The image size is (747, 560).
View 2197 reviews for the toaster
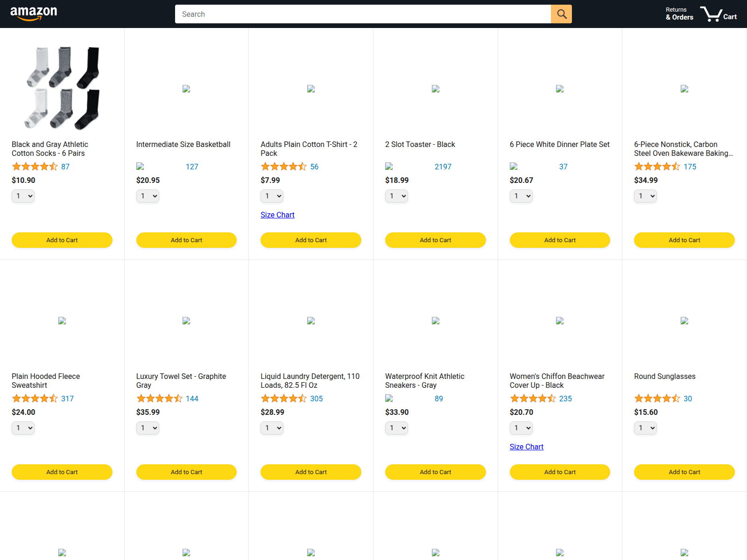pos(443,167)
